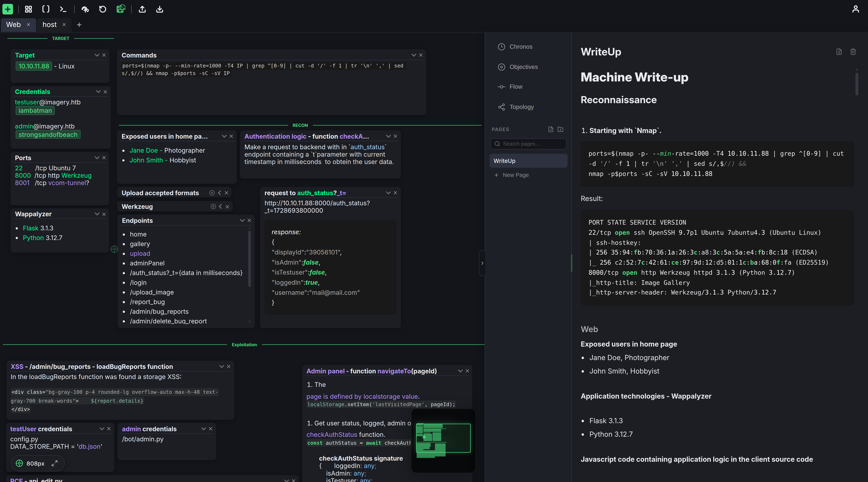This screenshot has width=868, height=482.
Task: Expand the Upload accepted formats card arrow
Action: click(x=219, y=193)
